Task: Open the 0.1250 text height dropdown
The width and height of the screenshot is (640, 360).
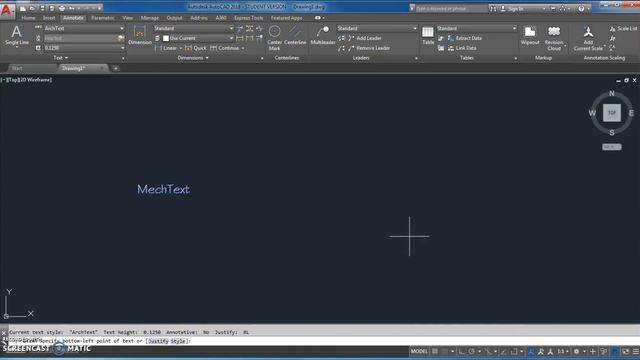Action: click(122, 48)
